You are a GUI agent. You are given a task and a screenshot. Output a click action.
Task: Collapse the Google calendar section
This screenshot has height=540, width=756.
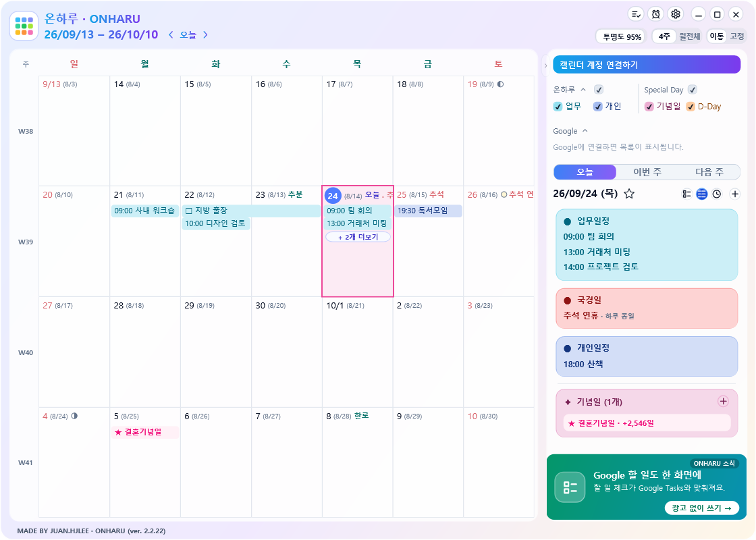point(585,131)
